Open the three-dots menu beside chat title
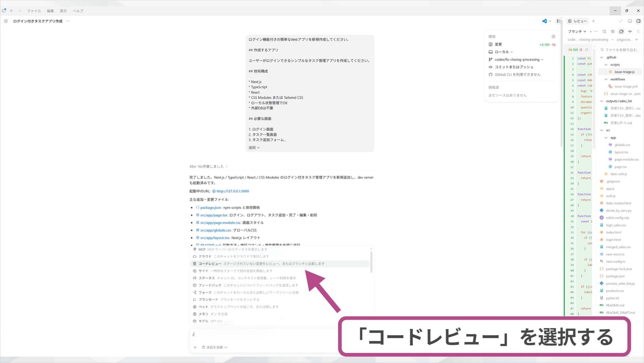Screen dimensions: 644x363 [68, 21]
